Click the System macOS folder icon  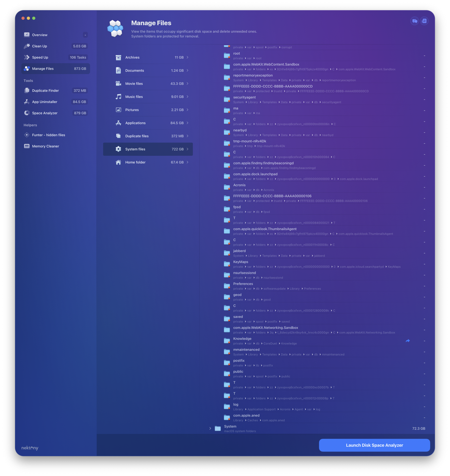[218, 429]
